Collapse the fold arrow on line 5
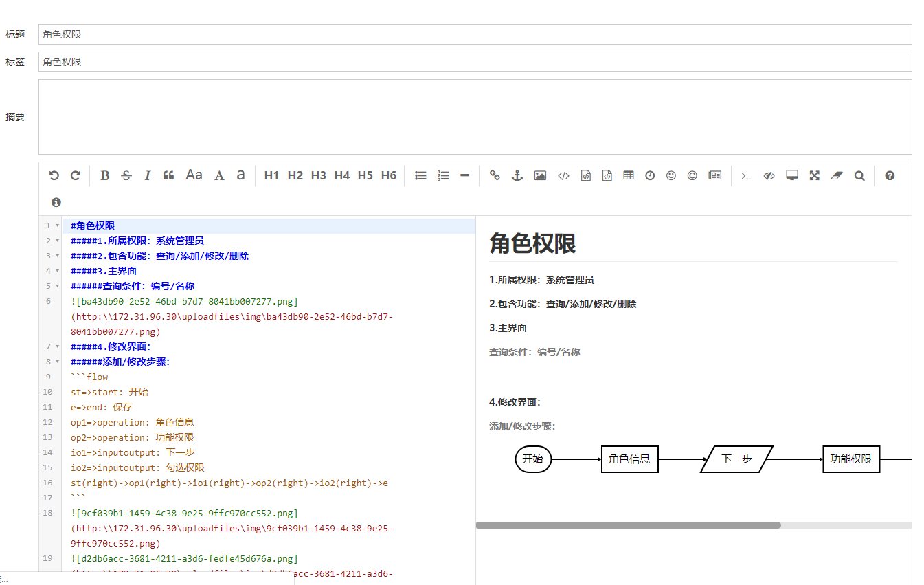The image size is (924, 585). pos(58,287)
